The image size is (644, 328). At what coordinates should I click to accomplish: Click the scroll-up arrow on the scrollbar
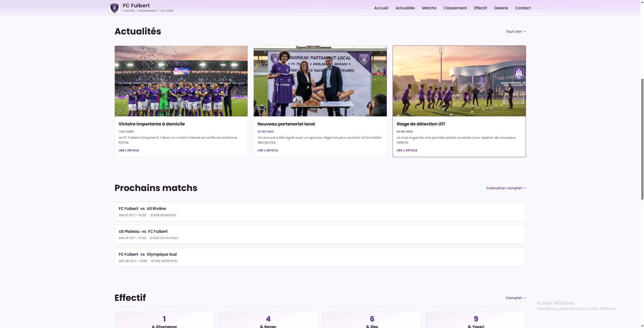[x=642, y=2]
